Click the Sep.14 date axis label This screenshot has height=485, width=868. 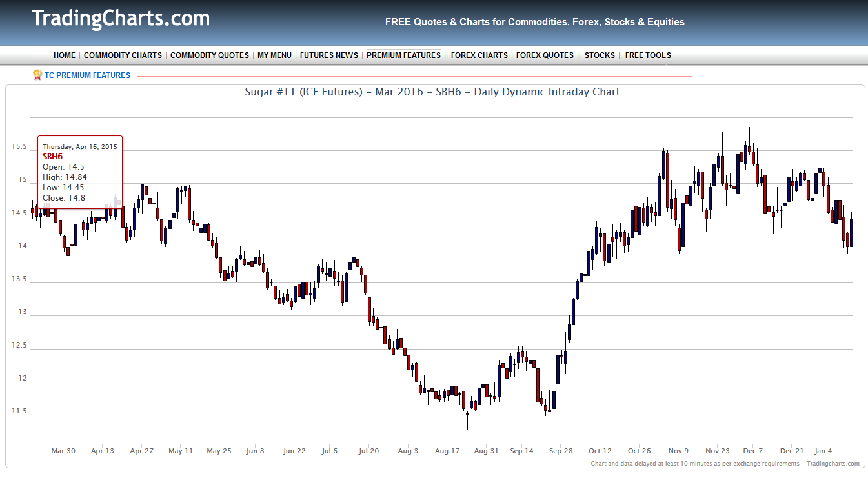coord(521,451)
